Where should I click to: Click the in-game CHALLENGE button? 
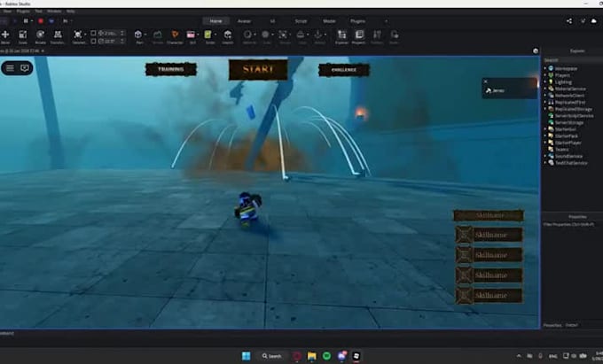(344, 70)
